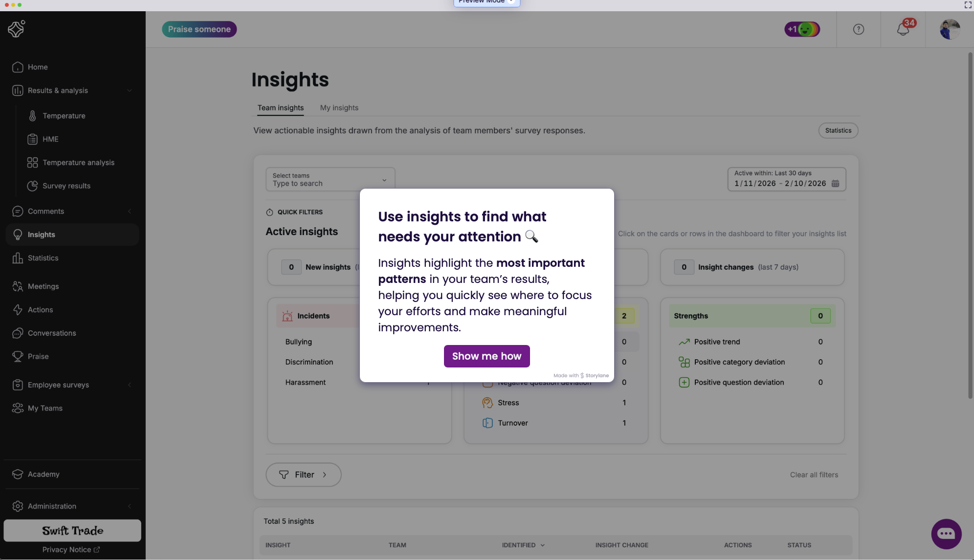The width and height of the screenshot is (974, 560).
Task: Collapse the Results & analysis menu
Action: [x=130, y=90]
